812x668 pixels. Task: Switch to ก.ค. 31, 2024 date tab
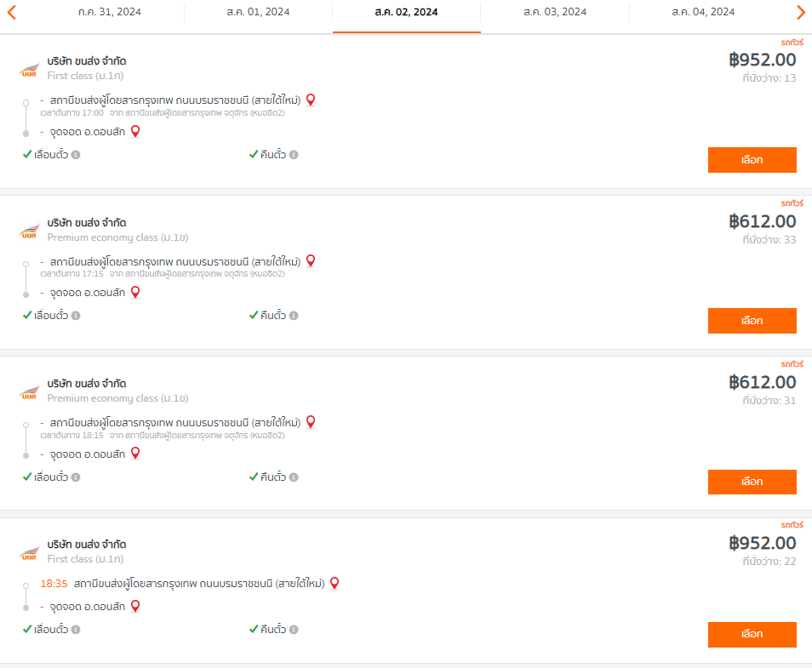click(x=110, y=12)
